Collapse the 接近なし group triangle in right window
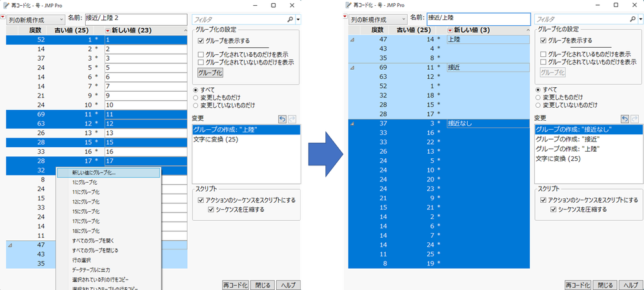Viewport: 644px width, 290px height. point(352,123)
